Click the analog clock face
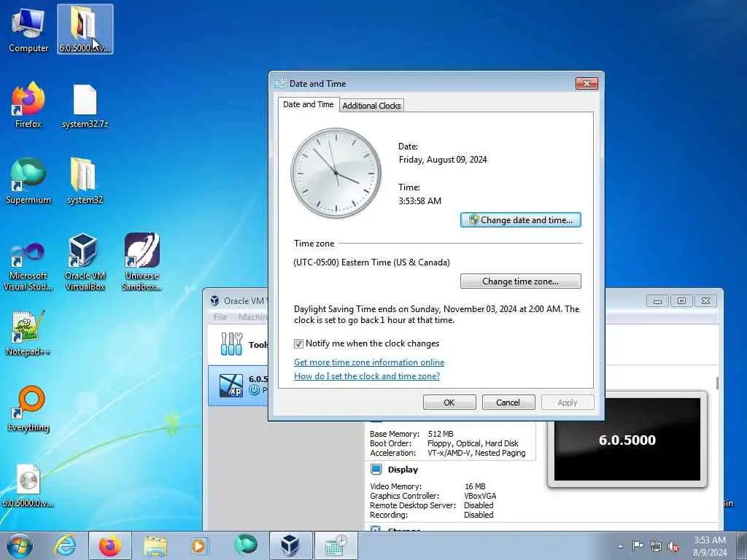Screen dimensions: 747x560 click(x=336, y=173)
